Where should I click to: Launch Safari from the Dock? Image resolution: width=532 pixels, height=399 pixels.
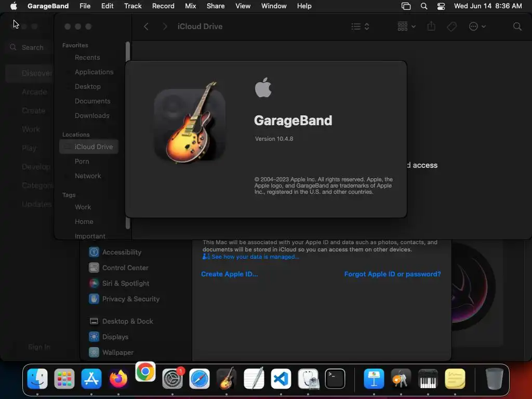199,378
